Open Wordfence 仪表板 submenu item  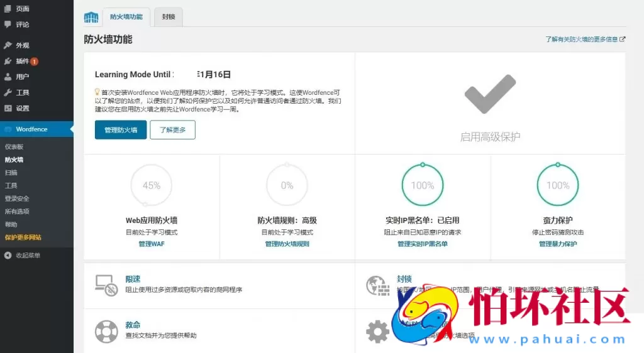tap(14, 147)
